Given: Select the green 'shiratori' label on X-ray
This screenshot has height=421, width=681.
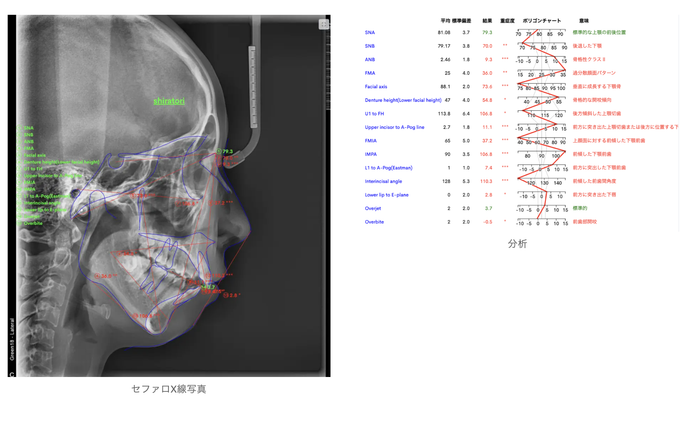Looking at the screenshot, I should 168,101.
